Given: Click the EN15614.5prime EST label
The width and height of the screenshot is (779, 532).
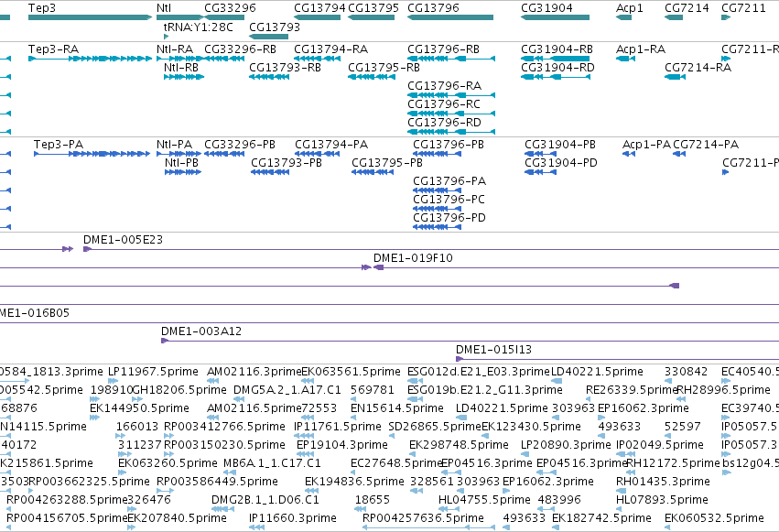Looking at the screenshot, I should pyautogui.click(x=397, y=408).
